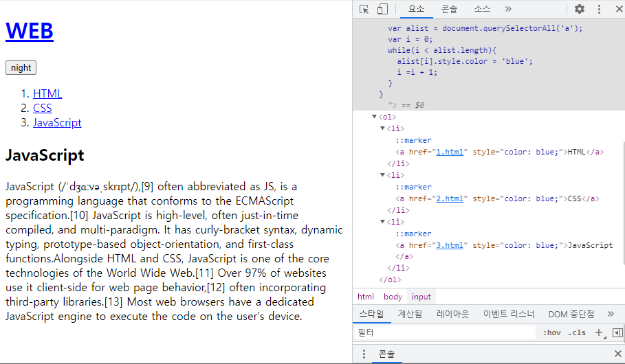Click the var i = 0; code line
Screen dimensions: 625x364
tap(410, 39)
